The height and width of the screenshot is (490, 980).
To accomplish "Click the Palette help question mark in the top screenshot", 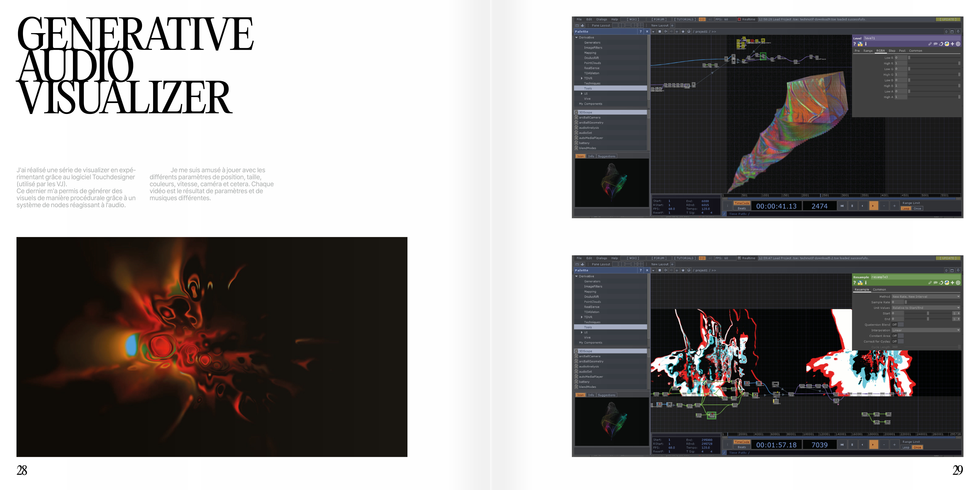I will (x=641, y=32).
